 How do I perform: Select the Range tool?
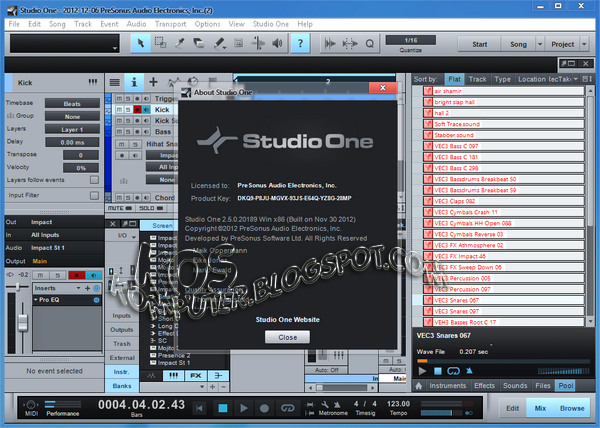160,43
